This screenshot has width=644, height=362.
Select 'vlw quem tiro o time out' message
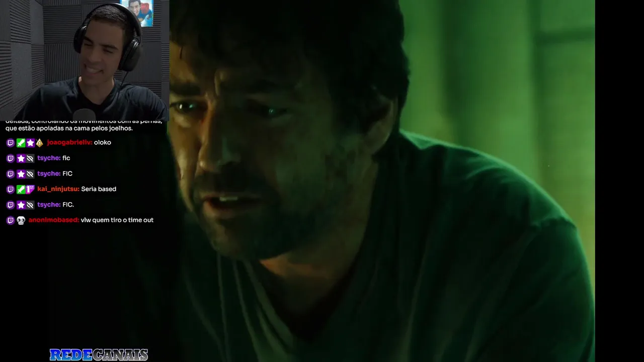(x=117, y=220)
